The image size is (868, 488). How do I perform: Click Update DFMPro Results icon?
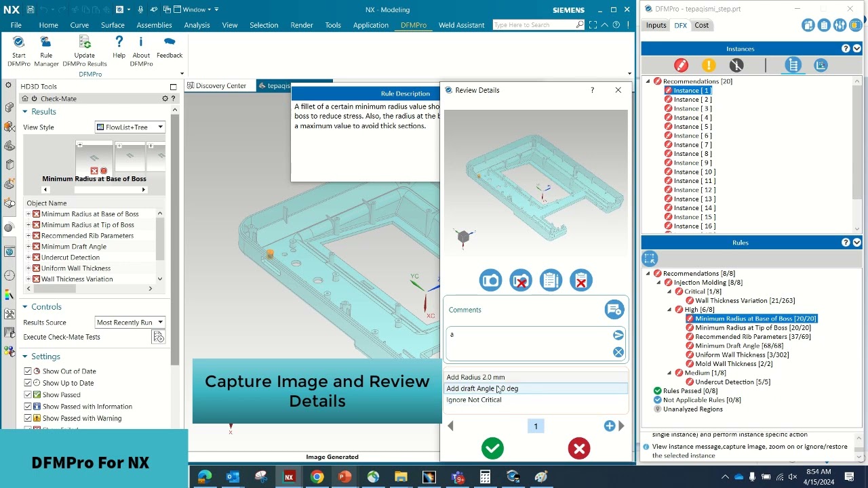pos(85,43)
